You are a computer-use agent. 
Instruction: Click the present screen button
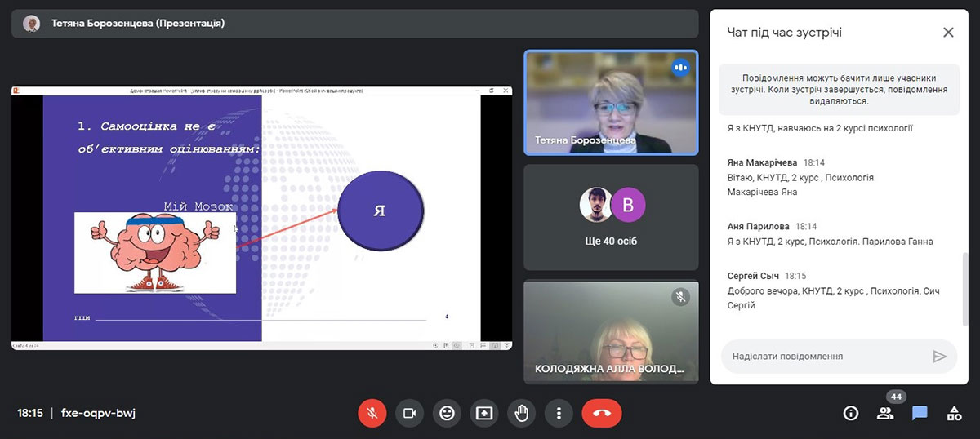click(x=484, y=413)
